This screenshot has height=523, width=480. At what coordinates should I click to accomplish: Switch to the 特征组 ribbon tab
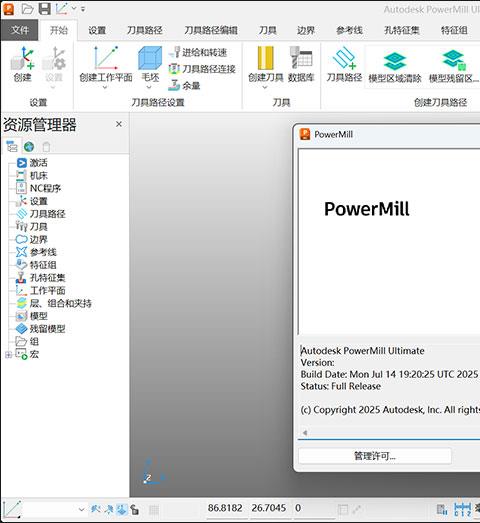pos(454,30)
